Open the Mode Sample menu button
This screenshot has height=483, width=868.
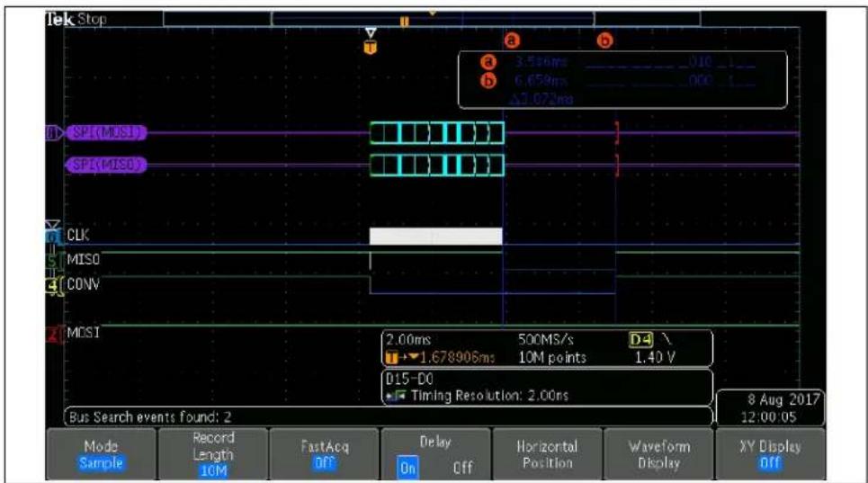(102, 453)
